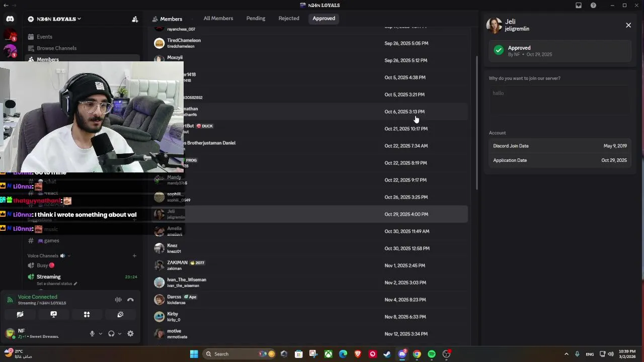The image size is (644, 362).
Task: Select the Approved tab
Action: (x=324, y=19)
